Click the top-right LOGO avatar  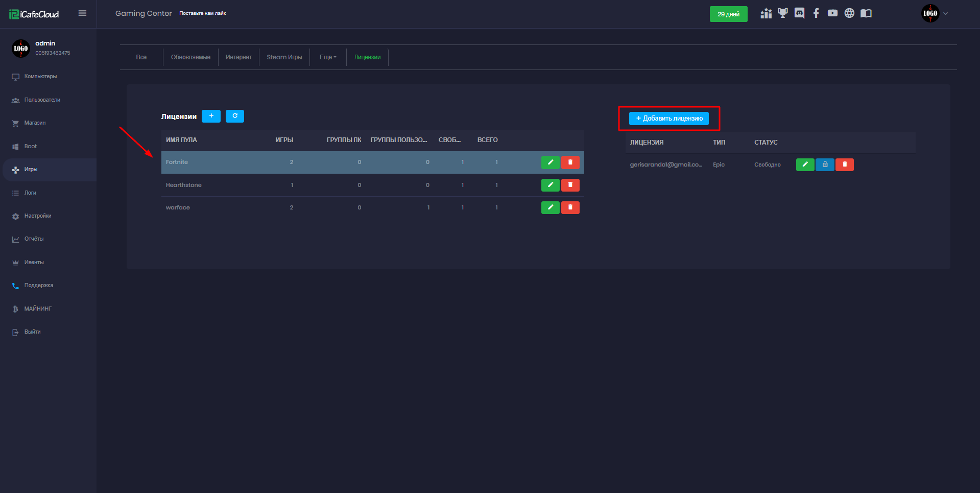[930, 13]
